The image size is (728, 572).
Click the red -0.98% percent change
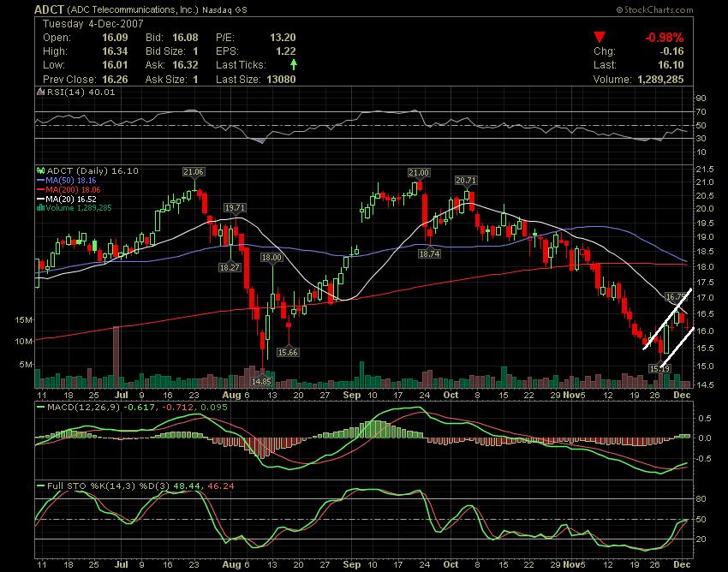tap(665, 38)
